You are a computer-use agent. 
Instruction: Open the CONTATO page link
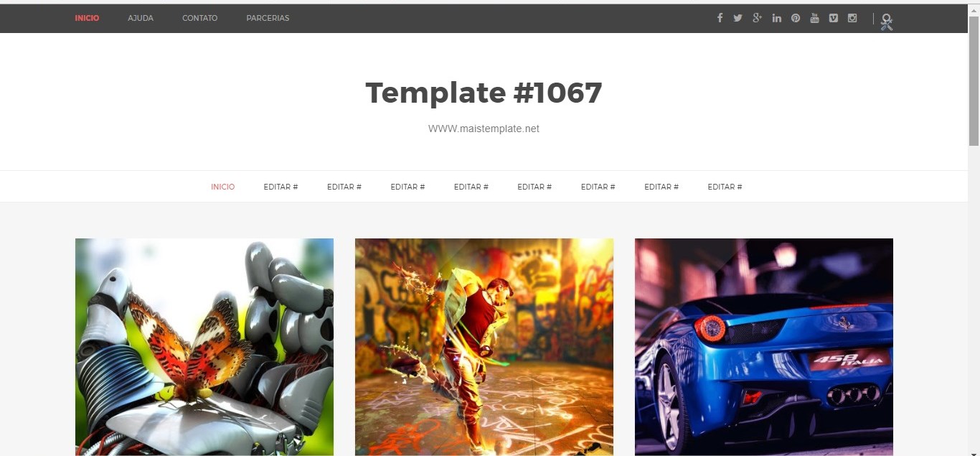pyautogui.click(x=199, y=18)
